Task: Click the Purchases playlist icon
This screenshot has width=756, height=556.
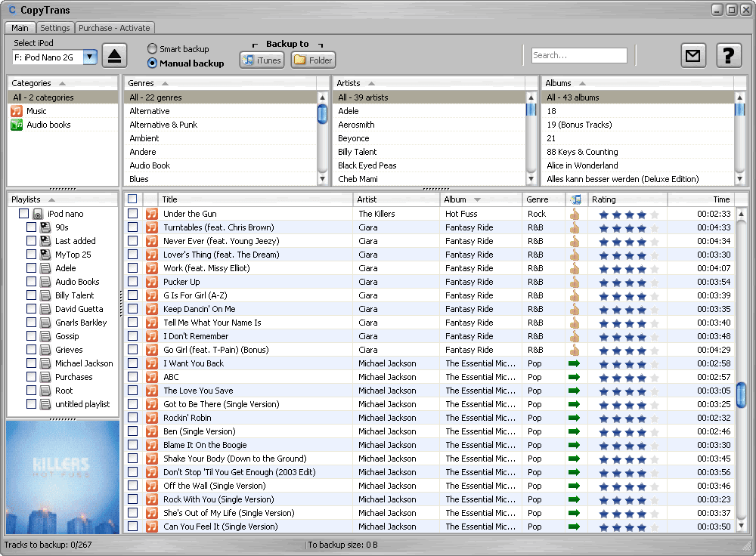Action: [46, 377]
